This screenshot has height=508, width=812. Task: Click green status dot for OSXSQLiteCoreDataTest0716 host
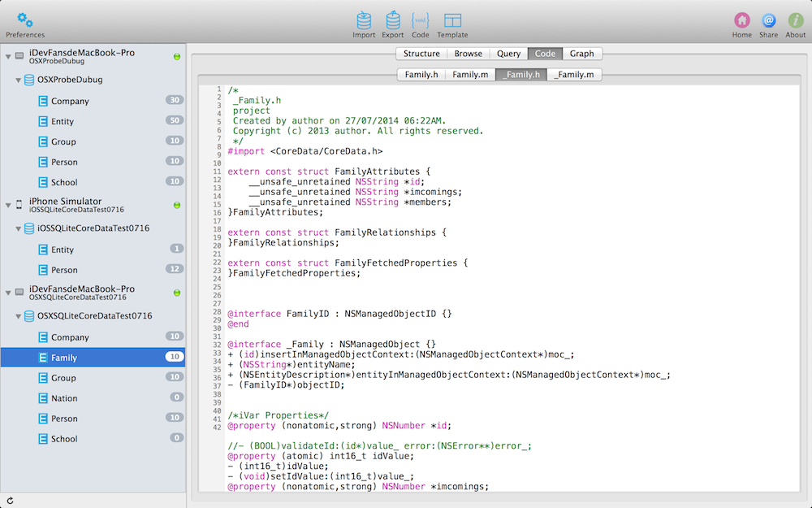click(x=177, y=293)
